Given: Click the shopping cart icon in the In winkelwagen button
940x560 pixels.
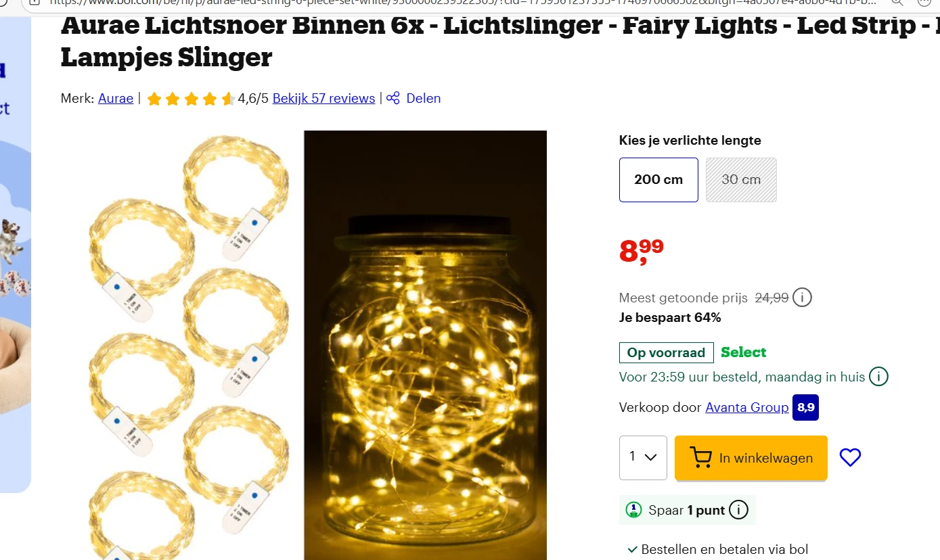Looking at the screenshot, I should click(x=700, y=458).
